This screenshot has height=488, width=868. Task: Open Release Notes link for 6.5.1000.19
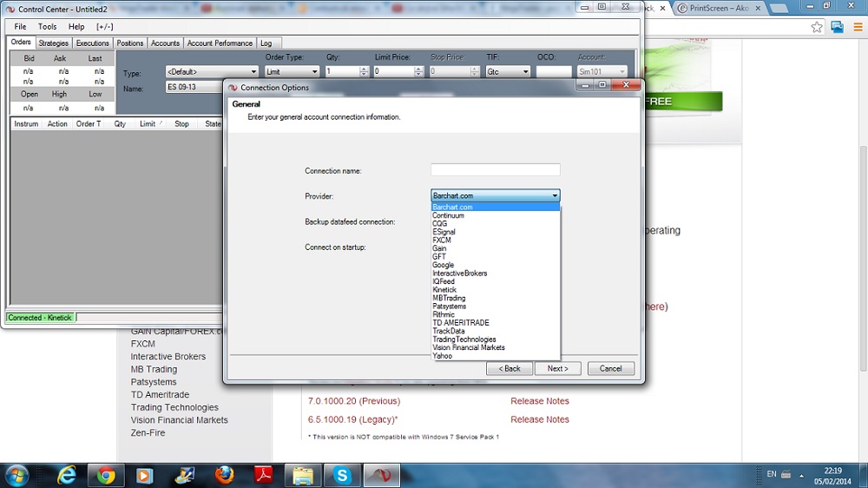tap(540, 420)
